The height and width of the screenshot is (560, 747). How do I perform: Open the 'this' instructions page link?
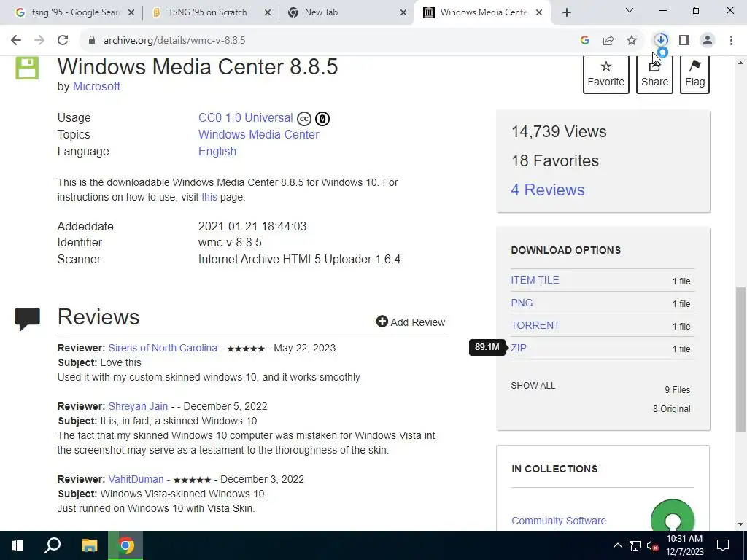pyautogui.click(x=209, y=197)
